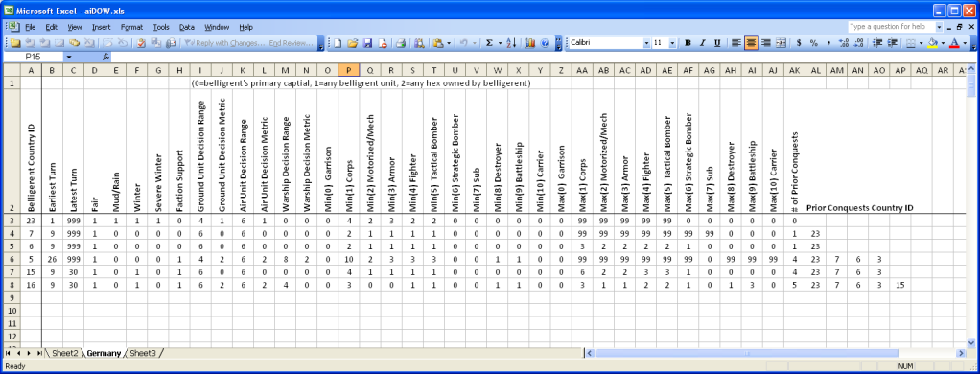Click the Name Box showing P15
980x374 pixels.
(33, 57)
